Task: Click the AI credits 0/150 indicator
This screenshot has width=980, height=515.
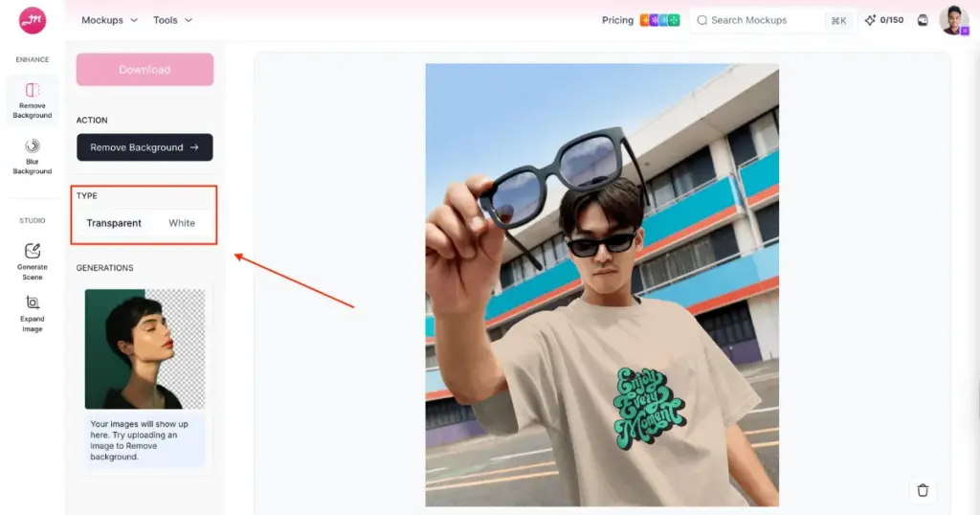Action: pyautogui.click(x=883, y=20)
